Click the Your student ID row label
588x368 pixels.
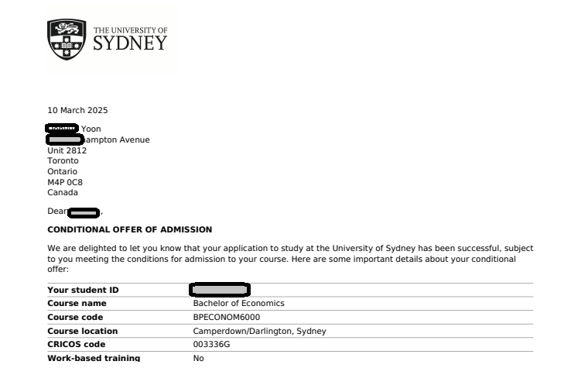(x=83, y=291)
